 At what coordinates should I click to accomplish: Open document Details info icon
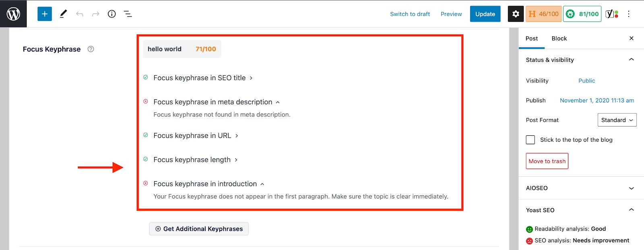point(111,13)
